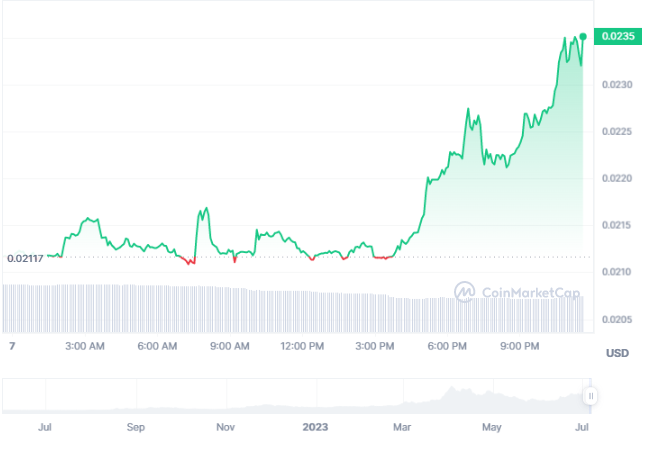Select Mar on the range navigator

coord(402,427)
